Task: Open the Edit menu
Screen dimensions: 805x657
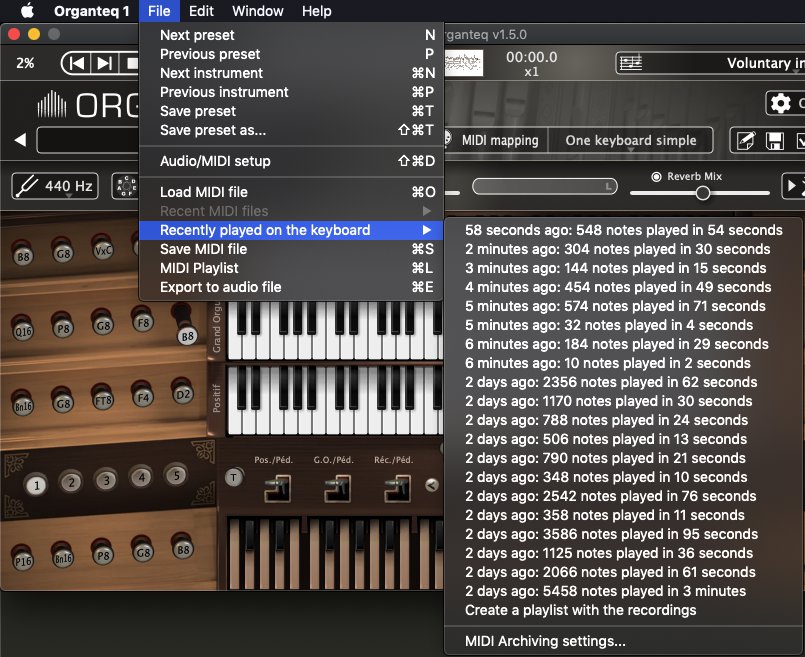Action: (x=201, y=11)
